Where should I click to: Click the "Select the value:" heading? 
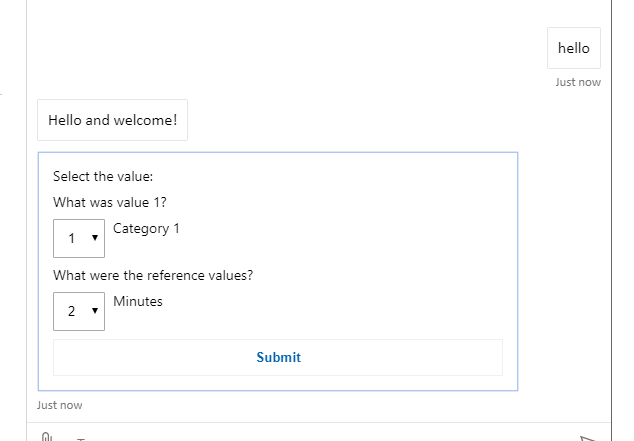click(x=103, y=177)
